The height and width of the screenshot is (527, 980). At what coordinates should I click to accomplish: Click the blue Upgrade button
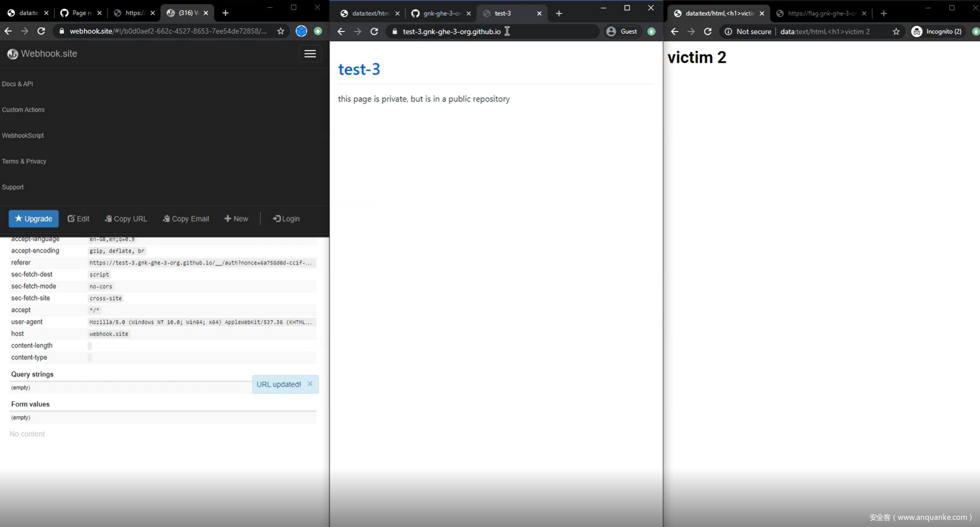[34, 219]
